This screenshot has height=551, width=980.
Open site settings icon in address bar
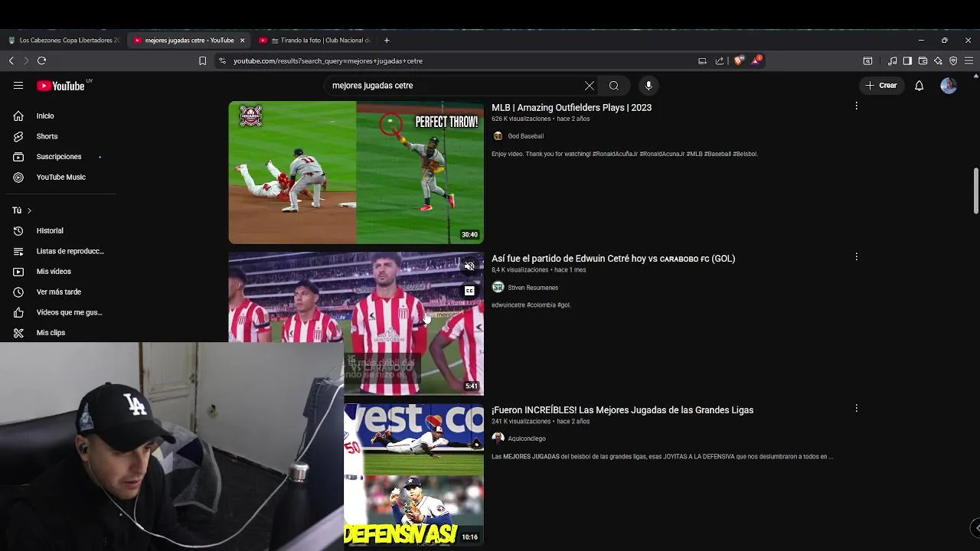(222, 60)
